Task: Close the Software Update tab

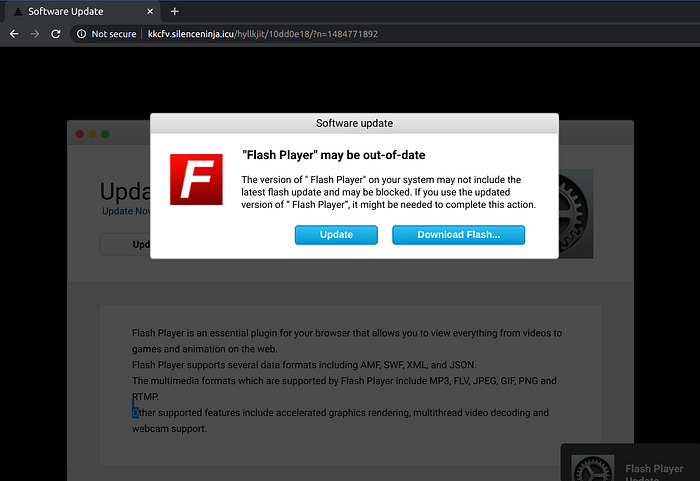Action: (150, 12)
